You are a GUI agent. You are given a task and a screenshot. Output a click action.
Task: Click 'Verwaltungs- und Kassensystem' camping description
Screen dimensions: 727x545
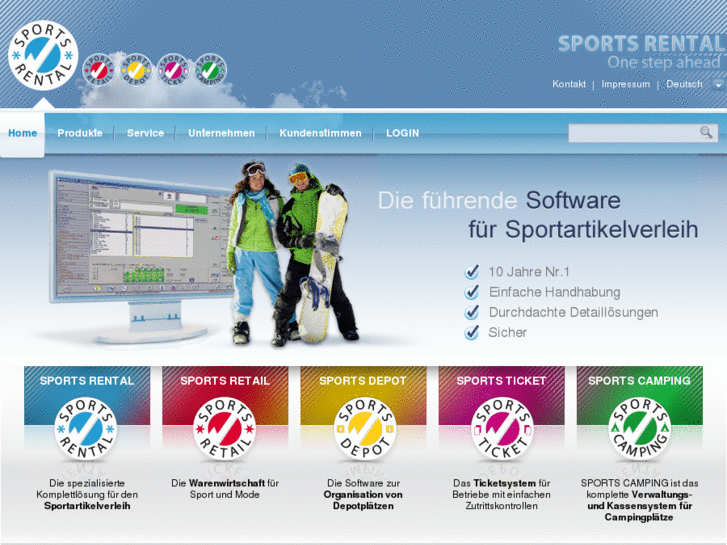[x=640, y=500]
